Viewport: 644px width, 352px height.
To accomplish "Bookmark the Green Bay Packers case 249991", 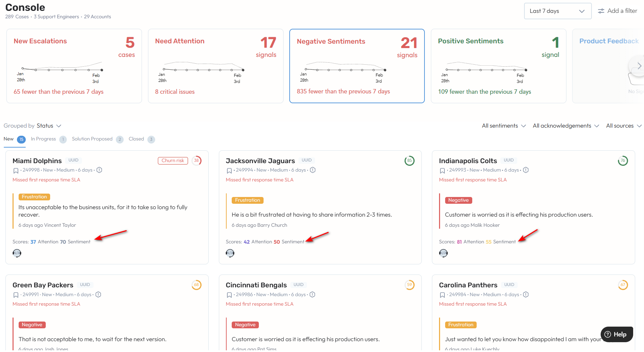I will 16,295.
